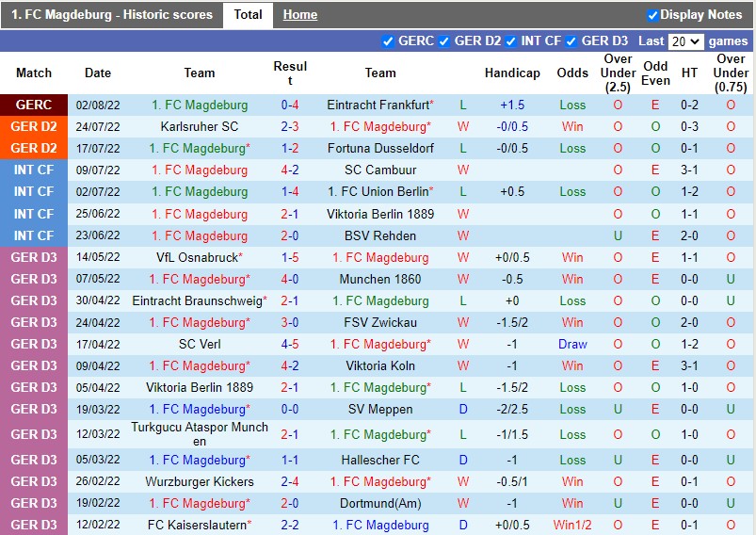Open VfL Osnabruck team link
Image resolution: width=756 pixels, height=535 pixels.
197,258
